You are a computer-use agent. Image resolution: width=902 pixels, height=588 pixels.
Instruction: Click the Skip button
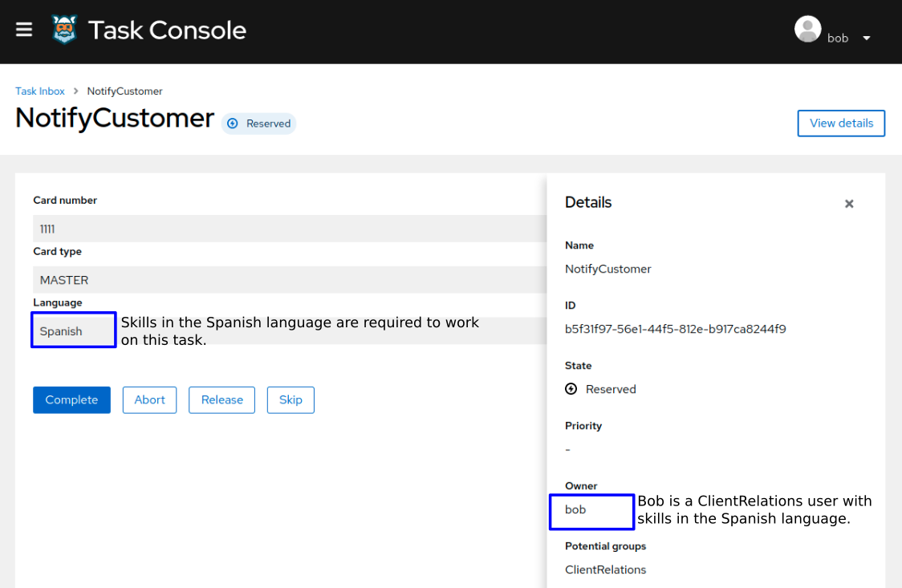291,399
